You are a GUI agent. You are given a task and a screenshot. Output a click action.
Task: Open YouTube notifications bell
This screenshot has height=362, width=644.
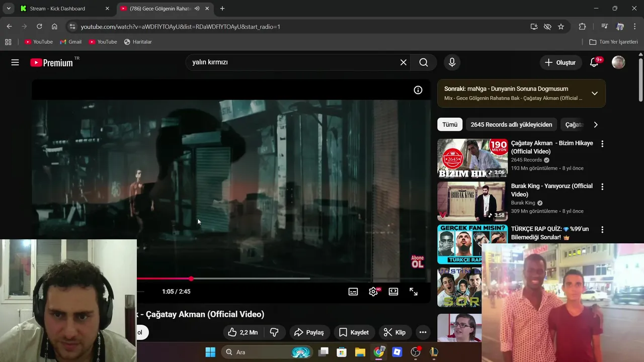pos(595,62)
